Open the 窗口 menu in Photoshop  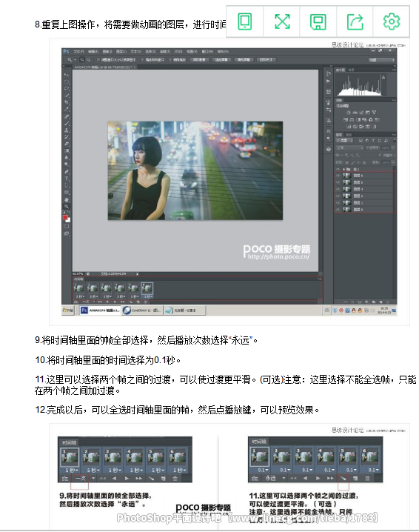tap(207, 52)
